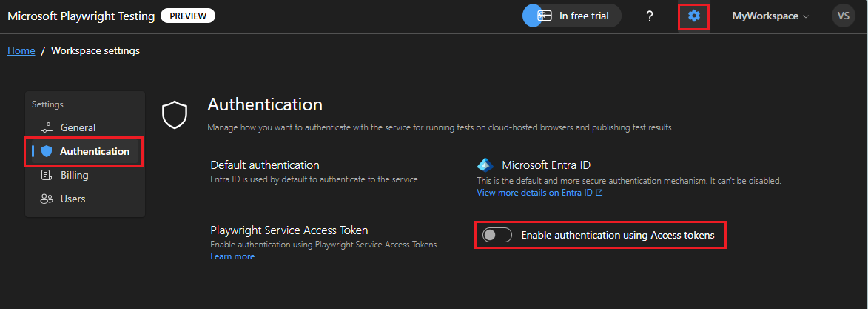This screenshot has height=309, width=868.
Task: Click the General sliders icon
Action: (47, 127)
